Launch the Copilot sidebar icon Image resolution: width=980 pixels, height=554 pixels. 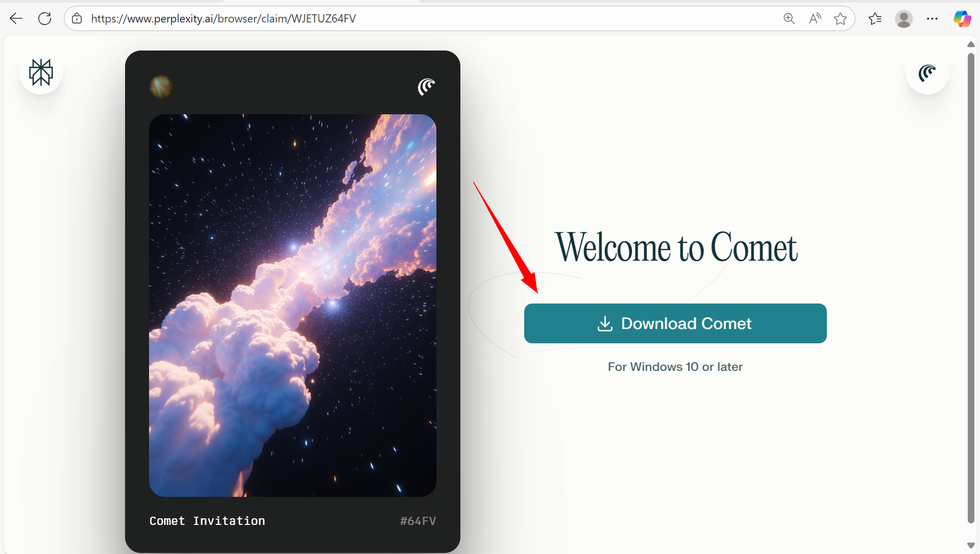(962, 19)
